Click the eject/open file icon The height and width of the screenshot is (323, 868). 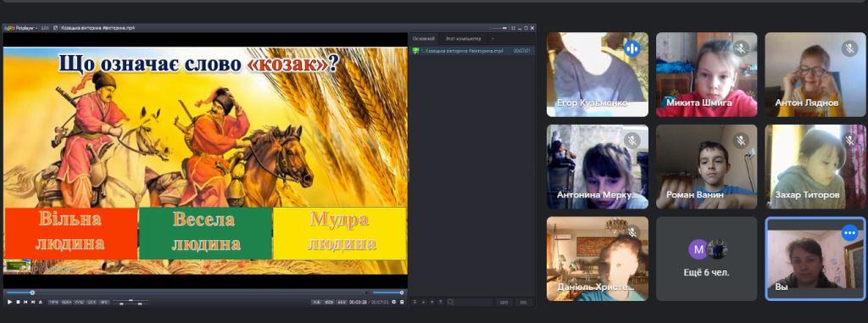coord(41,302)
